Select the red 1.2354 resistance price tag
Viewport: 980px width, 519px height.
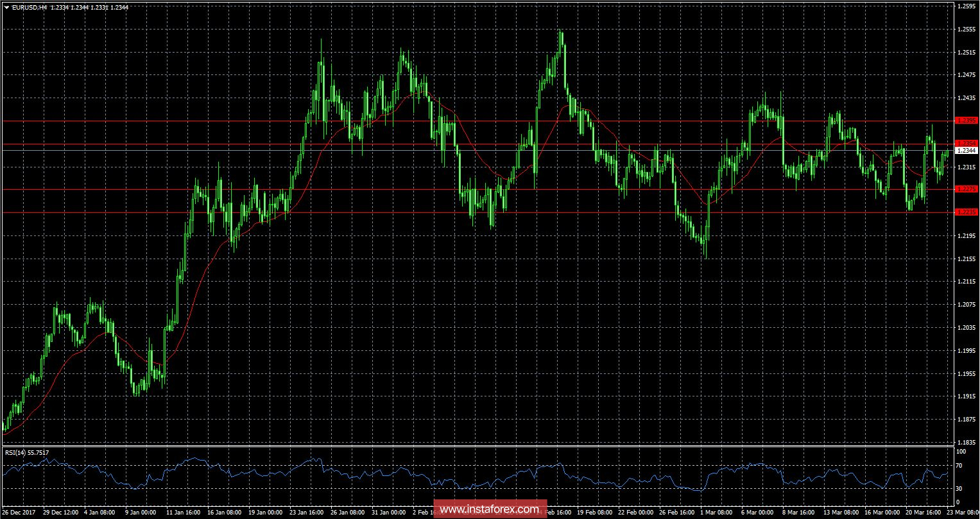coord(965,142)
